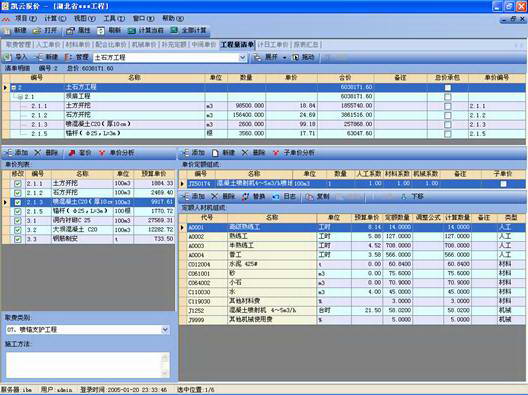The image size is (528, 395).
Task: Click the 新建 icon in the main toolbar
Action: (x=7, y=31)
